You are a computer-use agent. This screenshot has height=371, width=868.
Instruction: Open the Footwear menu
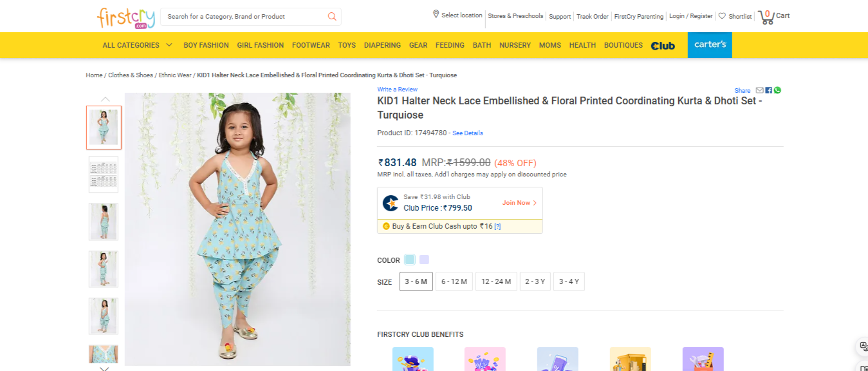311,45
